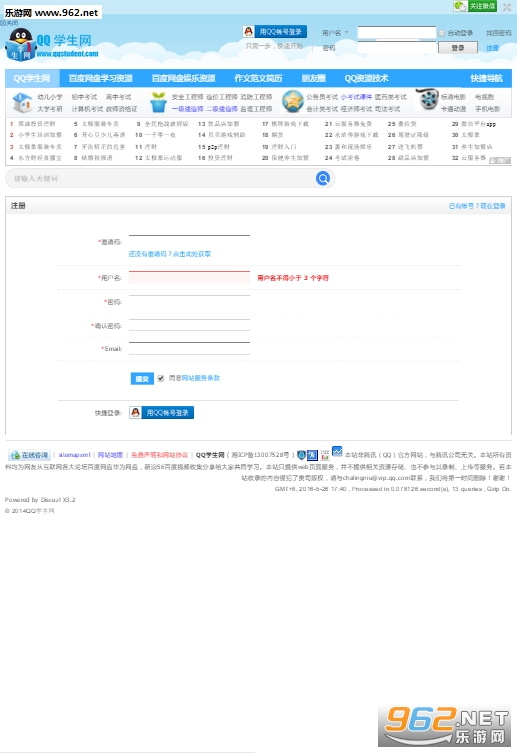The height and width of the screenshot is (753, 517).
Task: Open the 电视剧 link
Action: point(484,97)
